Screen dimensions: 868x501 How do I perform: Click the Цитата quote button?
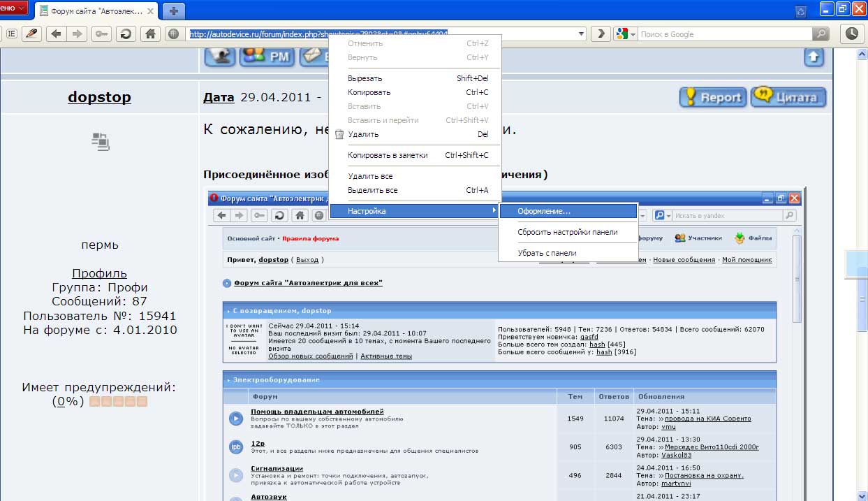(788, 97)
